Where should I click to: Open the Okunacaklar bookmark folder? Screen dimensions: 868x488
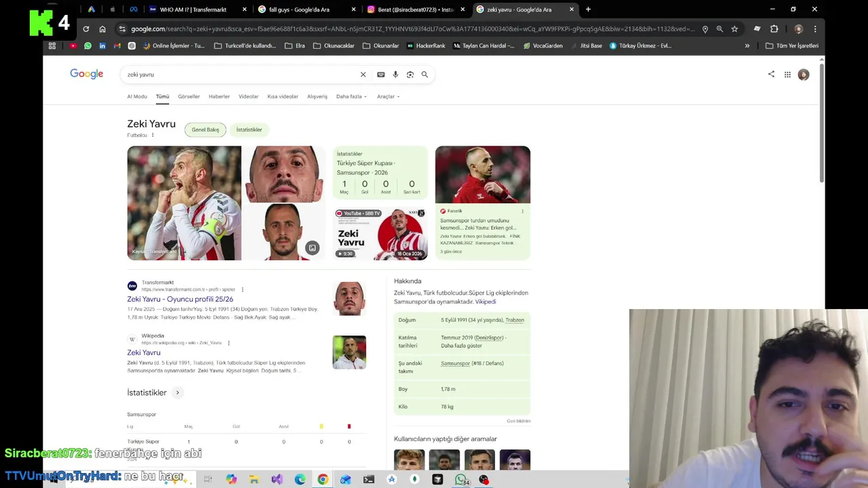pyautogui.click(x=334, y=45)
